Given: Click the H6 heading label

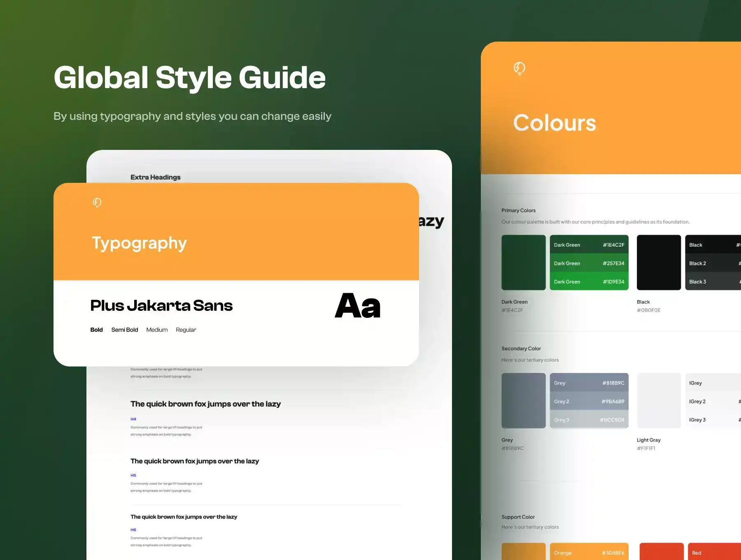Looking at the screenshot, I should tap(133, 530).
